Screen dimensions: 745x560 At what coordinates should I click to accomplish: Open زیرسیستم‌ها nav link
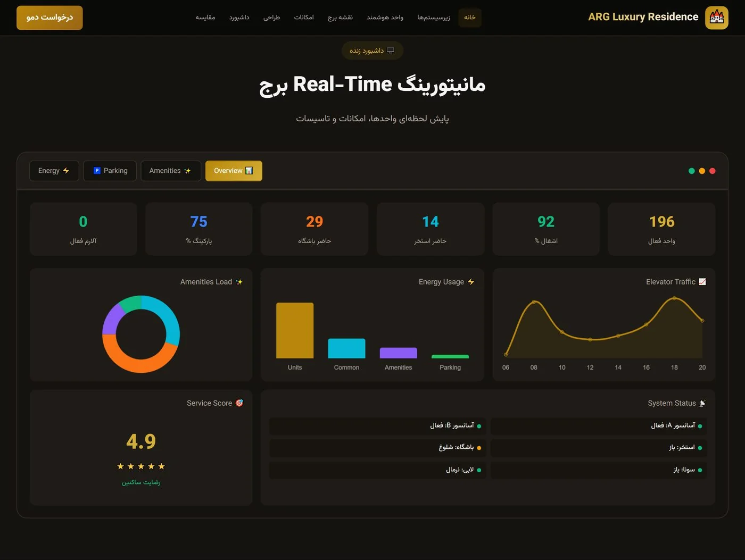pyautogui.click(x=434, y=18)
